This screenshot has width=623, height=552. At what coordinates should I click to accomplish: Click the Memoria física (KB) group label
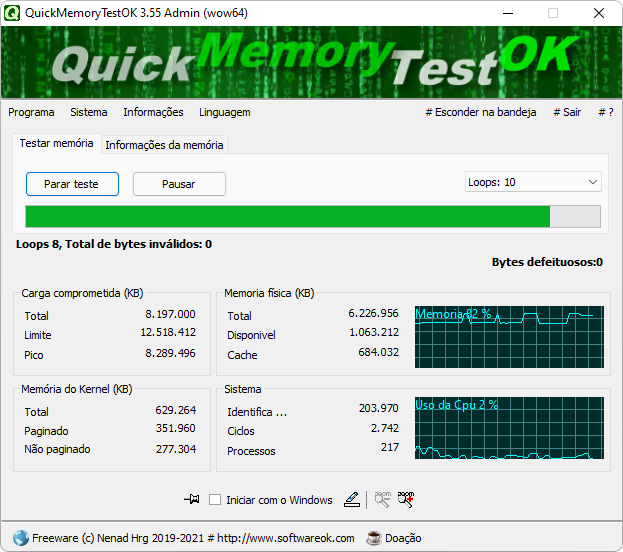(269, 293)
